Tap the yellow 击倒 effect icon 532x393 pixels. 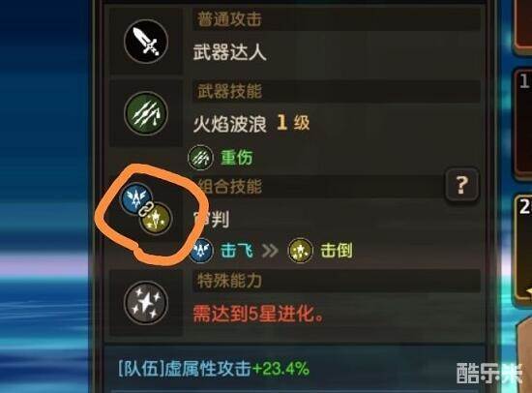point(300,251)
